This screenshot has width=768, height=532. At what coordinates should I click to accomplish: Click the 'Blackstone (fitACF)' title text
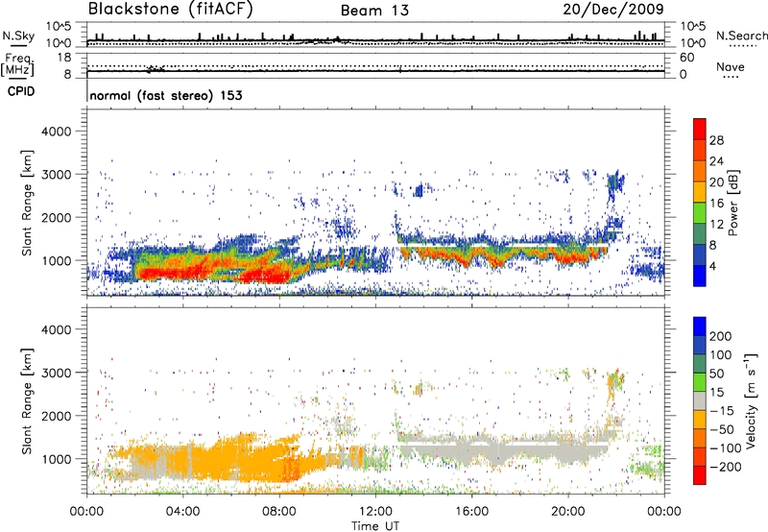(x=171, y=10)
